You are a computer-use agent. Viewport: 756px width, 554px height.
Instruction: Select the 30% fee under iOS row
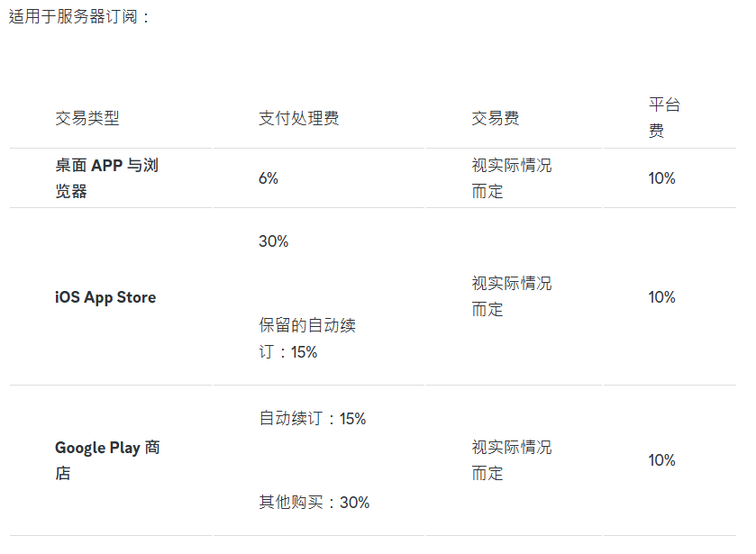pos(274,241)
